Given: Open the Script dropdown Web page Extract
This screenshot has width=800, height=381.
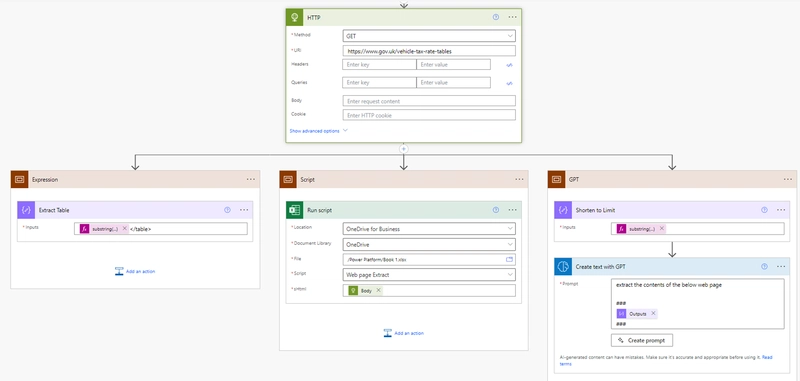Looking at the screenshot, I should [429, 275].
